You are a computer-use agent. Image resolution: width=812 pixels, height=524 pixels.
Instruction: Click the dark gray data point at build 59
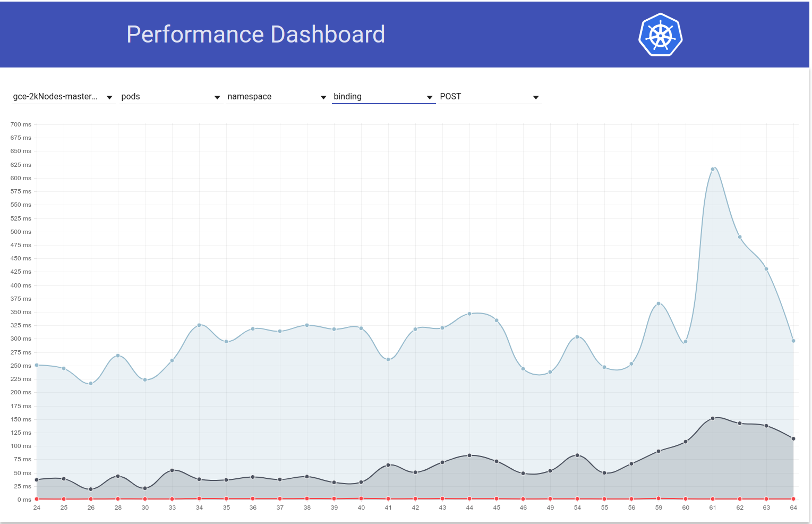[659, 451]
